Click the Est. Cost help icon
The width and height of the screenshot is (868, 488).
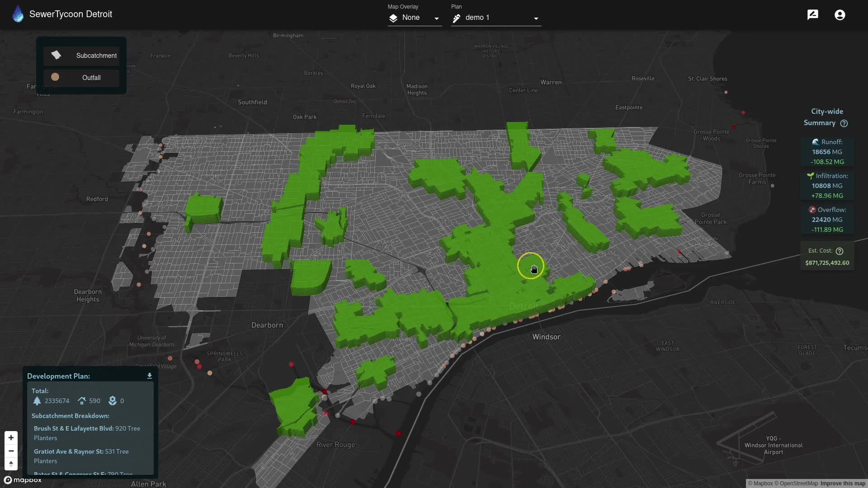[x=840, y=251]
